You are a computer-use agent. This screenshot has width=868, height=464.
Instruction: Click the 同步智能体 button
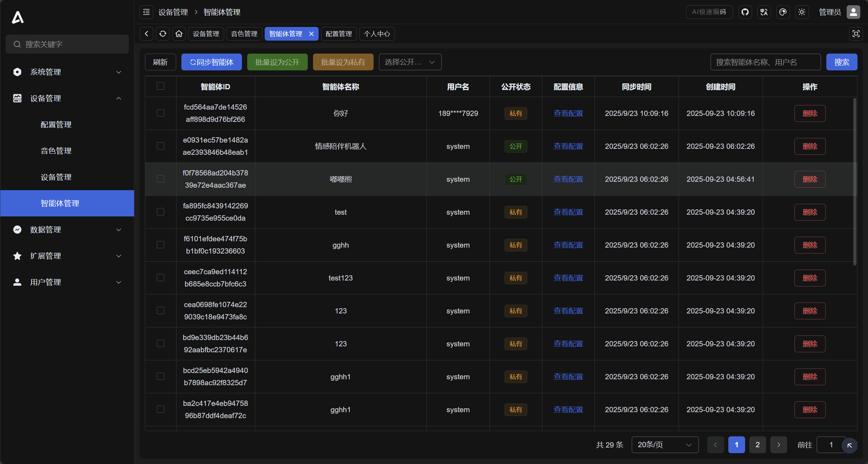click(211, 62)
